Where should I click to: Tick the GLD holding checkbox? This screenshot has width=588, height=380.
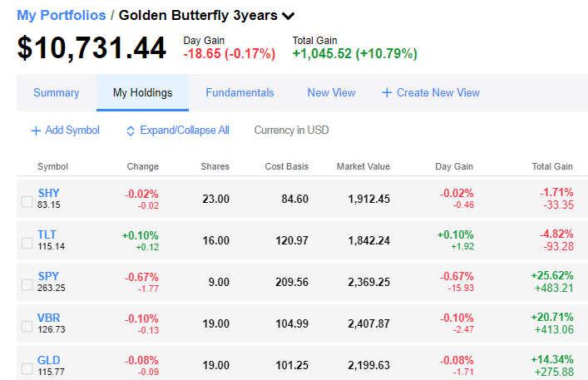tap(27, 368)
